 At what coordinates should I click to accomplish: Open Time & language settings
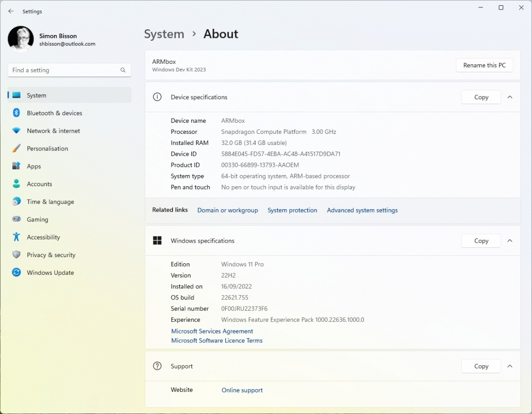49,201
